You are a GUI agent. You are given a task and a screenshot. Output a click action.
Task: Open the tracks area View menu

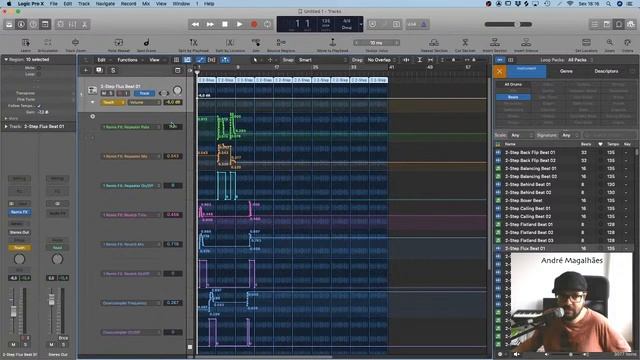tap(154, 60)
